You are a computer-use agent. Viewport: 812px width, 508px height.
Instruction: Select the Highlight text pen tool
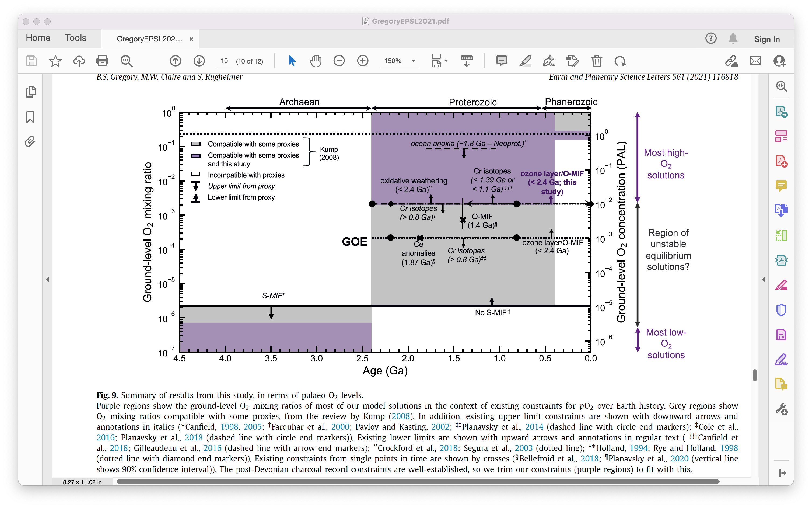[525, 61]
